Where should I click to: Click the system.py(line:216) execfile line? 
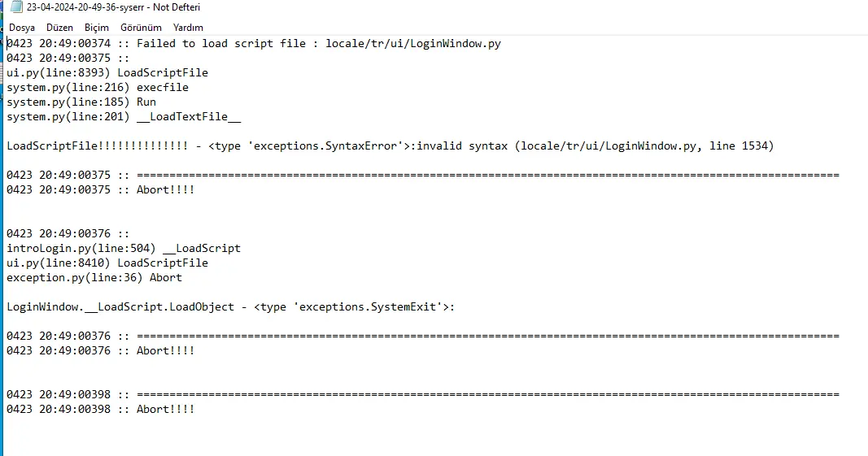(98, 88)
